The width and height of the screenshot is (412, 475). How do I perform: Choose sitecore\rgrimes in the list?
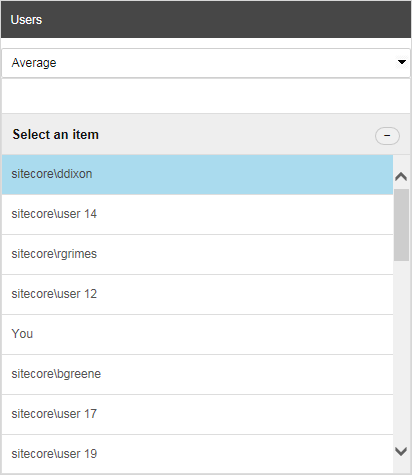click(197, 254)
